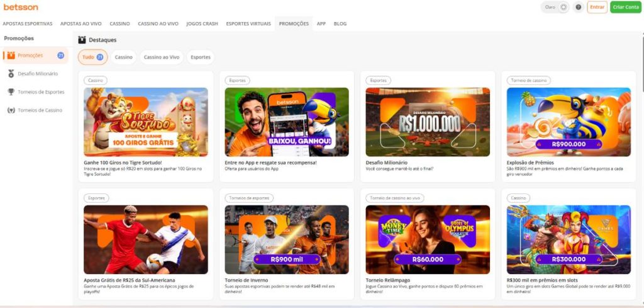This screenshot has width=644, height=308.
Task: Select Cassino ao Vivo in top navigation
Action: coord(158,24)
